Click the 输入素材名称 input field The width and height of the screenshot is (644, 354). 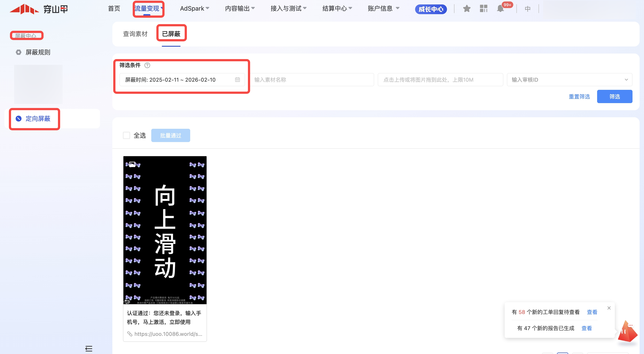(312, 80)
